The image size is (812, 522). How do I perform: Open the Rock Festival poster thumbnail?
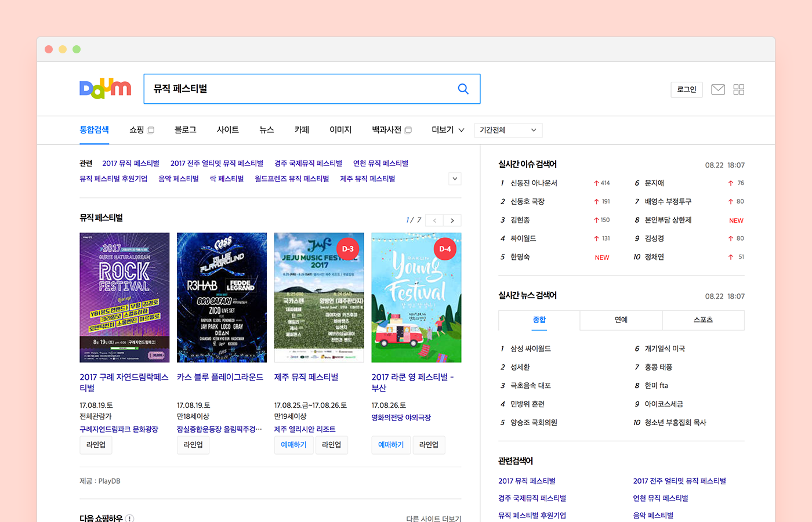pos(125,298)
